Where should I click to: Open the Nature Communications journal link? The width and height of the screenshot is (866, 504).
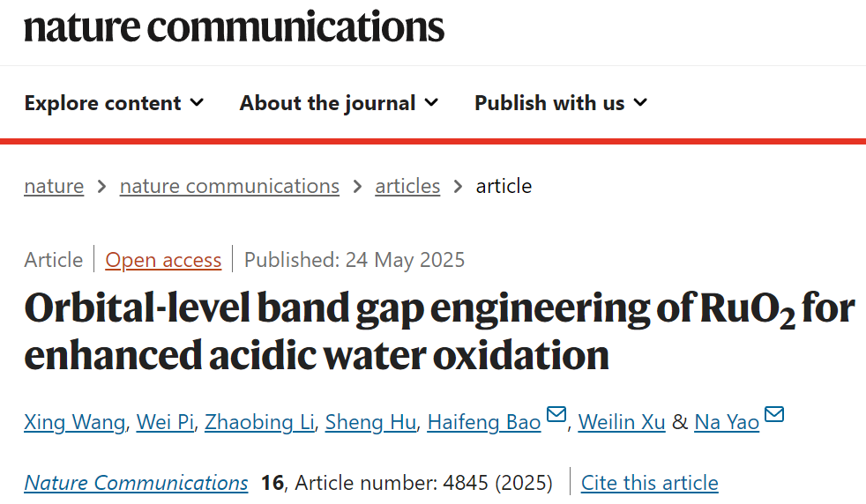[136, 483]
